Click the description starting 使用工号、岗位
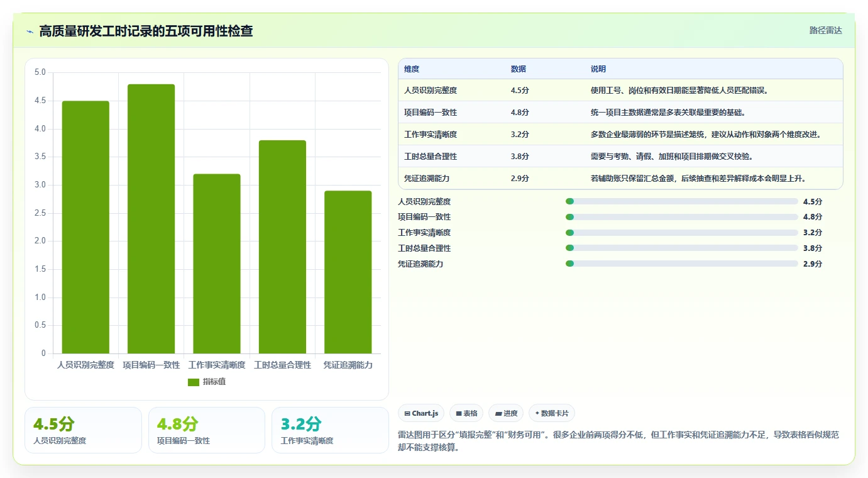The height and width of the screenshot is (478, 868). [x=680, y=90]
